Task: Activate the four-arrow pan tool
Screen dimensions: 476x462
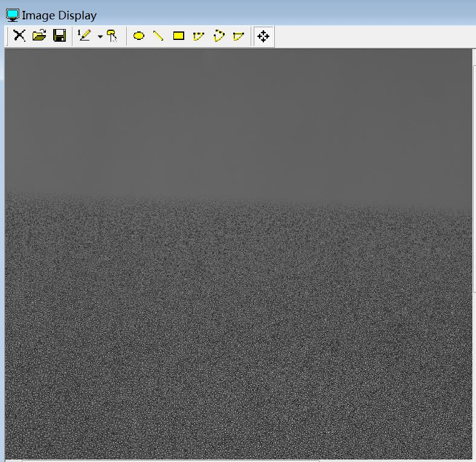Action: 263,36
